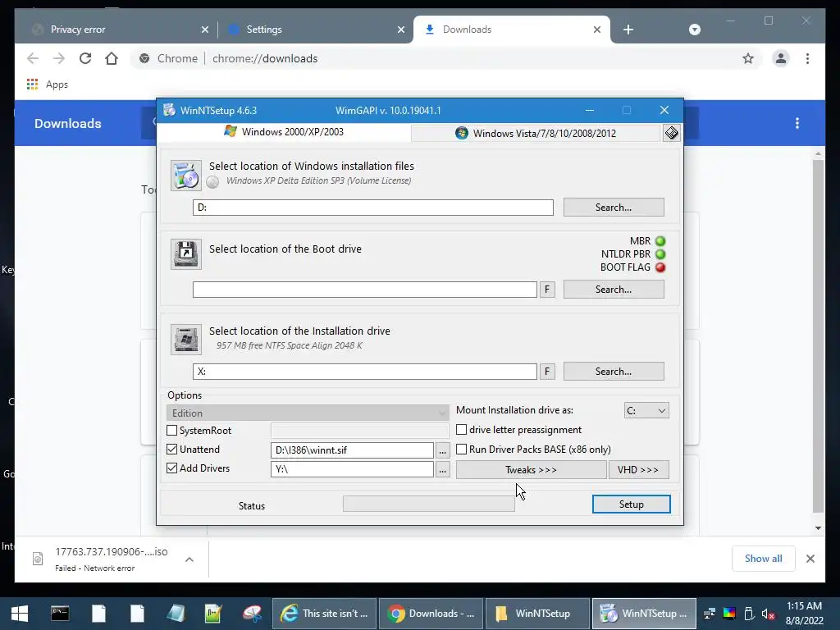Click the empty Boot drive path field
Image resolution: width=840 pixels, height=630 pixels.
point(365,290)
